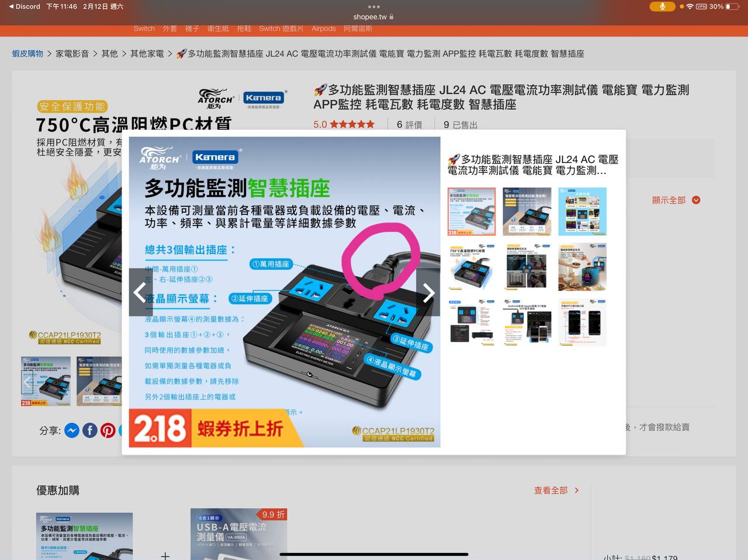Go to 蝦皮購物 home breadcrumb link
This screenshot has height=560, width=748.
click(27, 54)
